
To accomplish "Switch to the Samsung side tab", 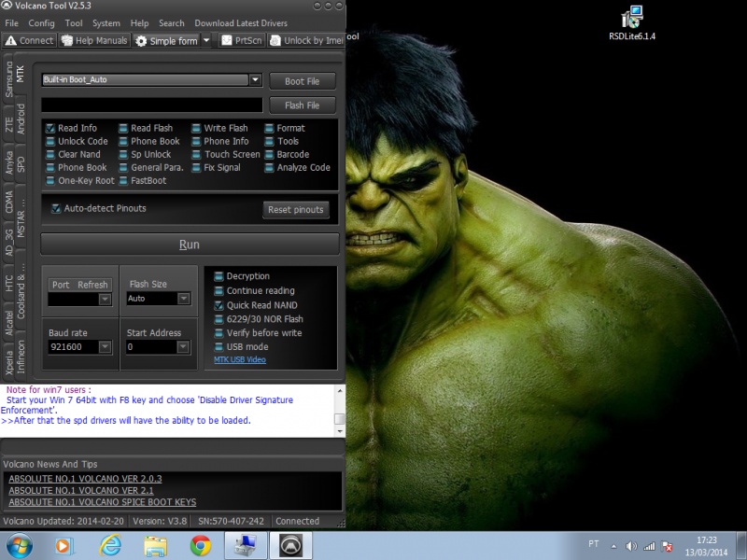I will pos(8,79).
